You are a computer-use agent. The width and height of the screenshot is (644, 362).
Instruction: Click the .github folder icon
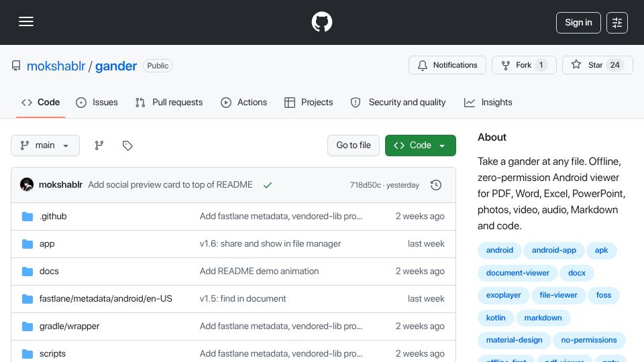(x=28, y=217)
